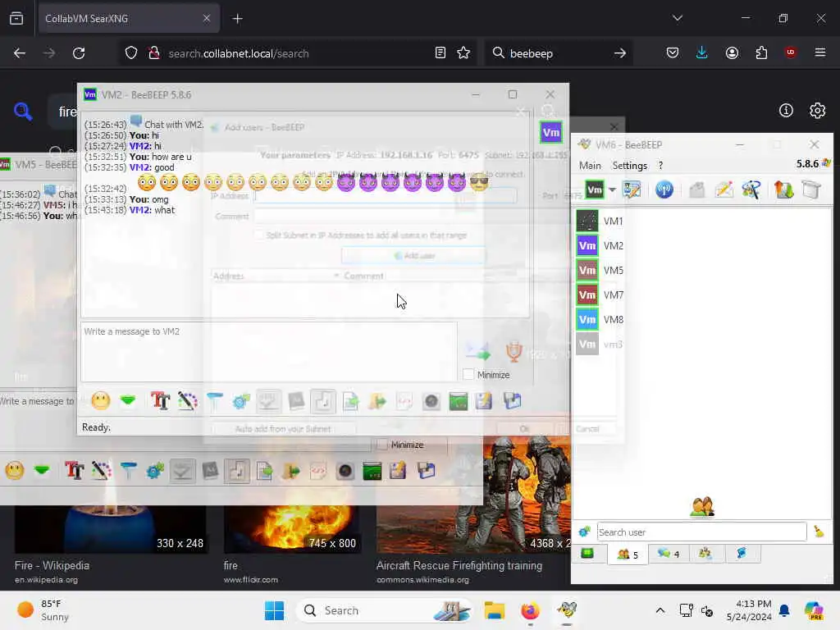Open Firefox list all tabs chevron
This screenshot has width=840, height=630.
tap(677, 18)
